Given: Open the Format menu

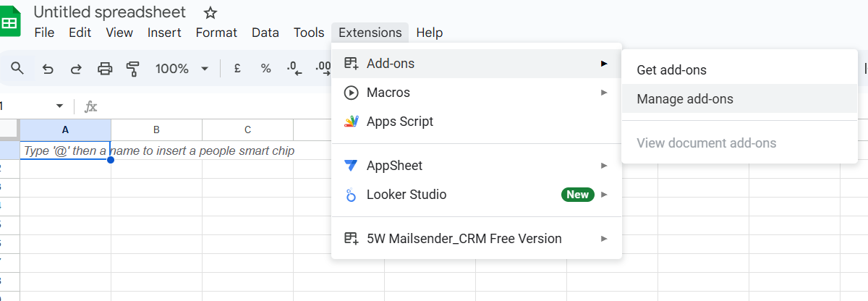Looking at the screenshot, I should tap(216, 33).
